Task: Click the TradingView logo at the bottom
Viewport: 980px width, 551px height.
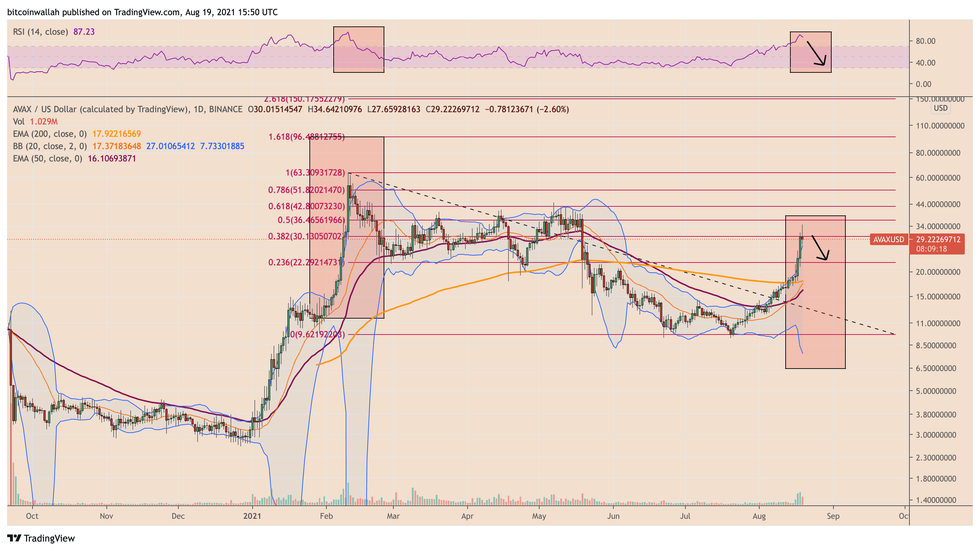Action: (x=41, y=538)
